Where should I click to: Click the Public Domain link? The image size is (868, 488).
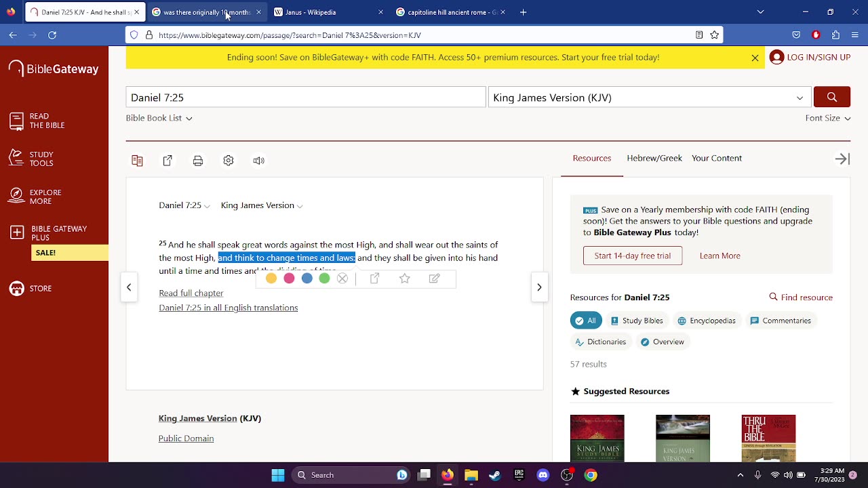(x=186, y=439)
